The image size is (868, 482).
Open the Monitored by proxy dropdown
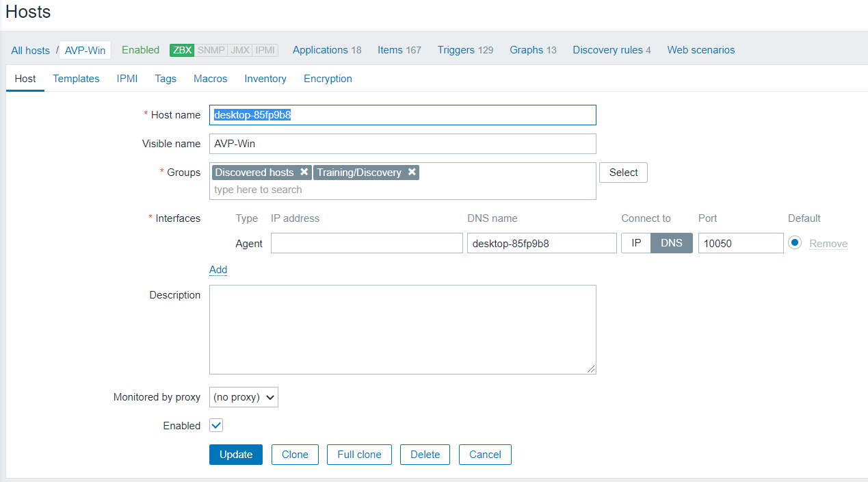coord(244,397)
